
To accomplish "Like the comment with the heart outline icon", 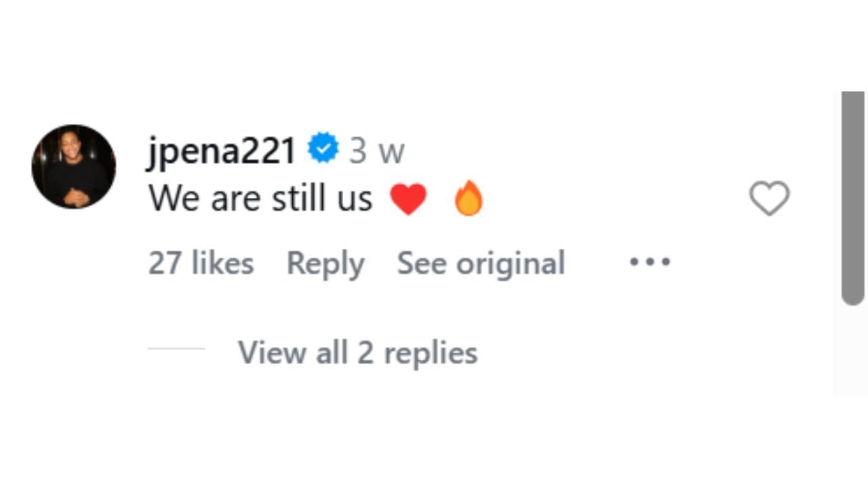I will tap(769, 199).
